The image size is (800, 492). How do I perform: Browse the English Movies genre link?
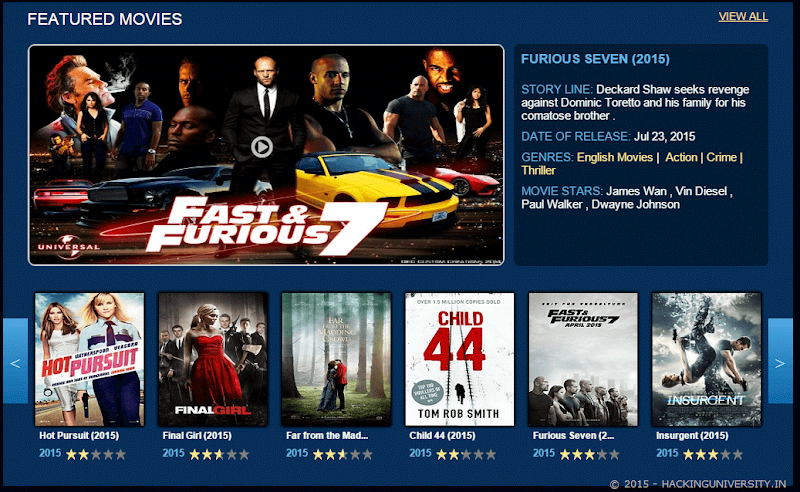[x=615, y=157]
